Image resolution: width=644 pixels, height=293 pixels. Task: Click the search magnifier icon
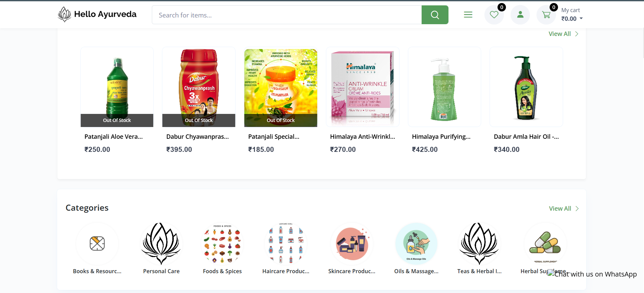(x=435, y=15)
